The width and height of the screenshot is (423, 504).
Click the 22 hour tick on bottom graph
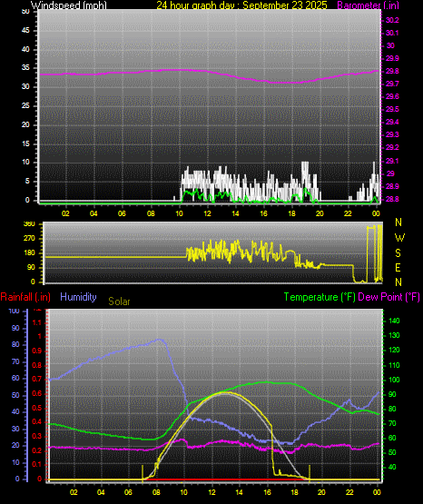click(x=349, y=492)
